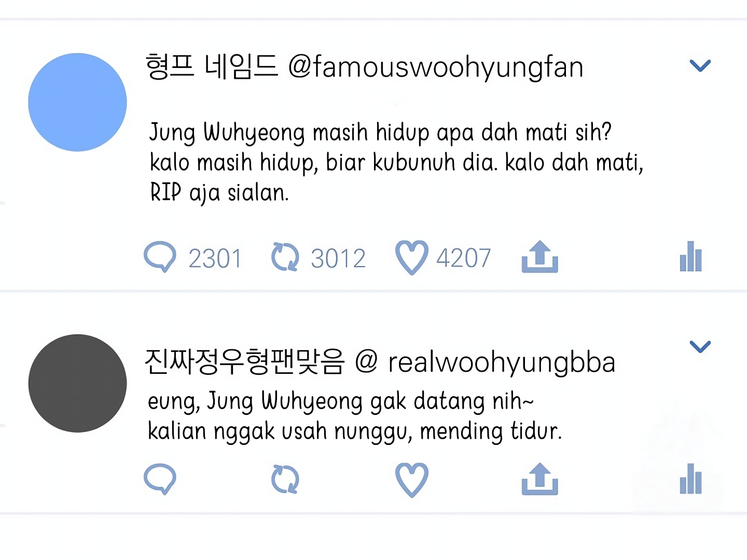Like the tweet with 4207 likes
747x560 pixels.
click(412, 257)
